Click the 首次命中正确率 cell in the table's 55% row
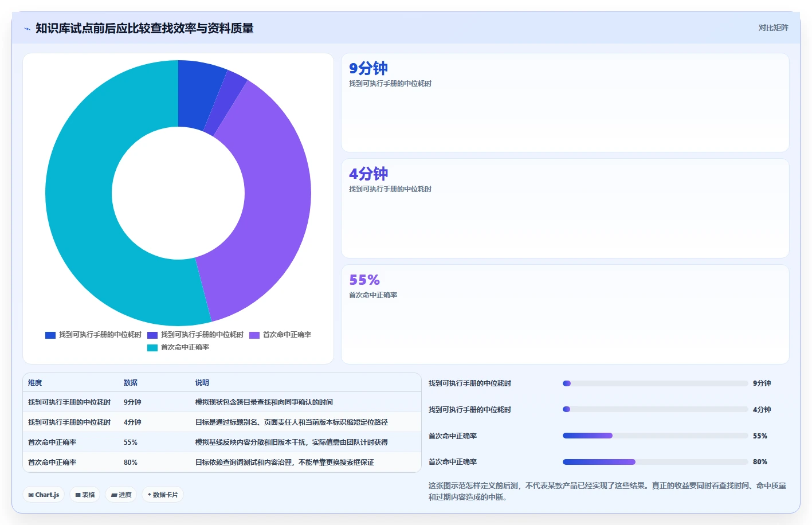This screenshot has width=812, height=525. tap(52, 442)
